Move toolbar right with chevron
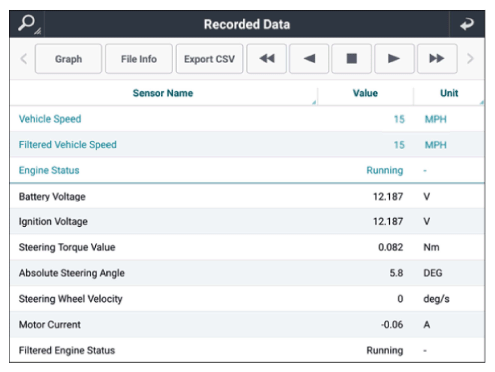 470,59
